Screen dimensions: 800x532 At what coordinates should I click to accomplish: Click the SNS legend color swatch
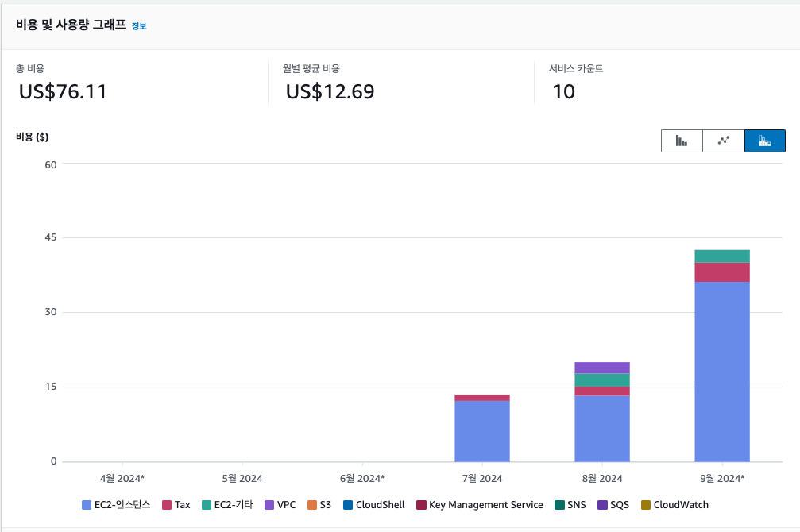tap(560, 505)
